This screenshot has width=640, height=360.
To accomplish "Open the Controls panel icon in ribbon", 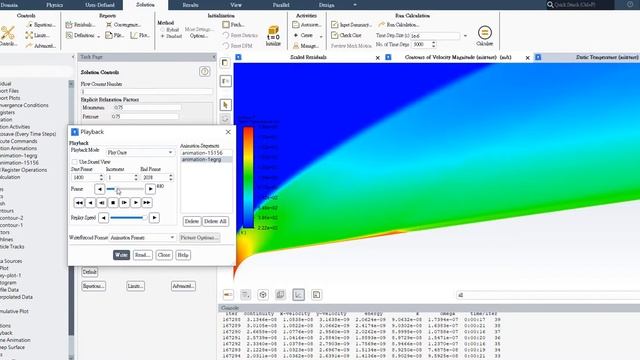I will [7, 36].
